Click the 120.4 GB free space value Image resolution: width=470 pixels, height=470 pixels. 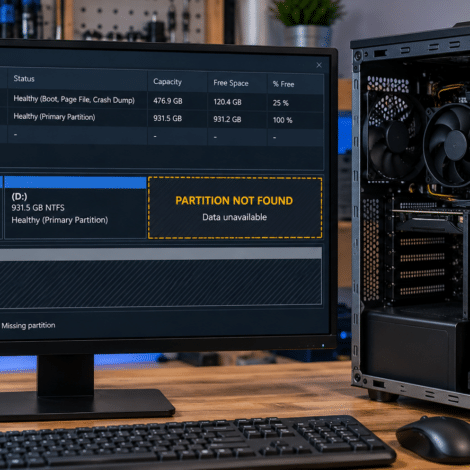(x=227, y=102)
